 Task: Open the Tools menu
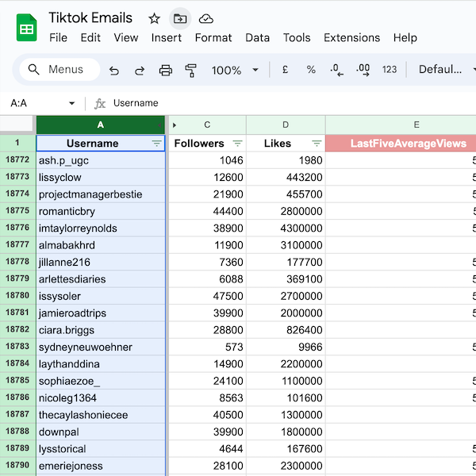pyautogui.click(x=297, y=37)
